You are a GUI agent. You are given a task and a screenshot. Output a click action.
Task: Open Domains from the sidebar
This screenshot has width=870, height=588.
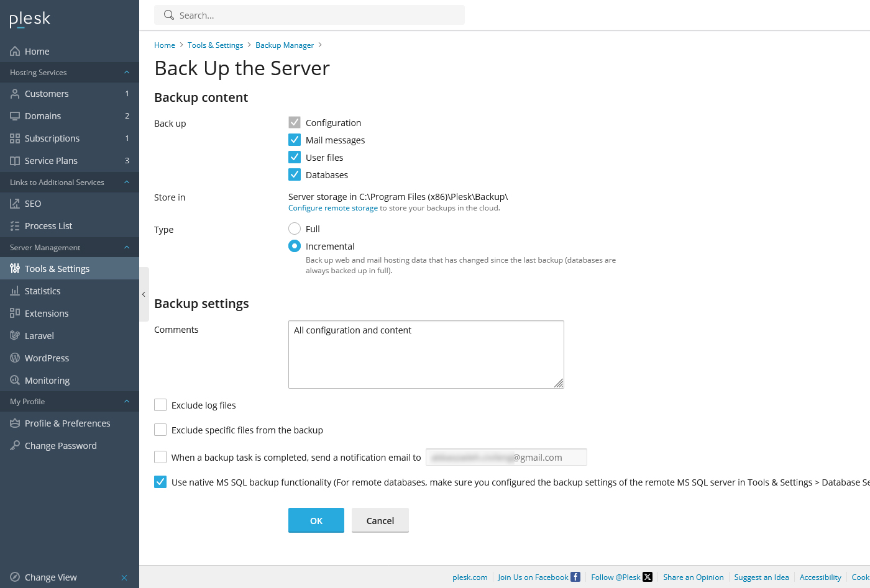[x=43, y=115]
